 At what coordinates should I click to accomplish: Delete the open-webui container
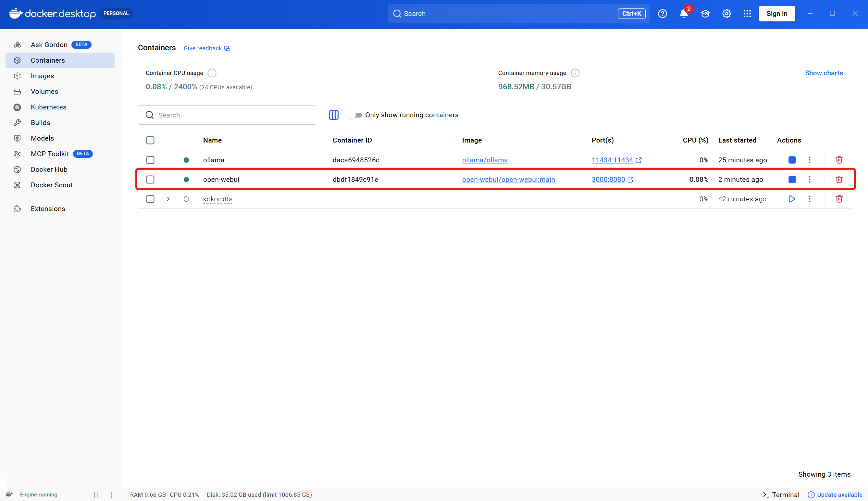click(x=839, y=180)
